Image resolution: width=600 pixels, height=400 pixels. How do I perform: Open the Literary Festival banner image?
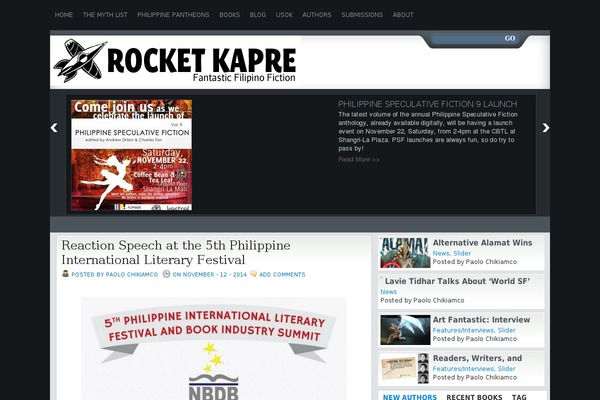coord(214,348)
